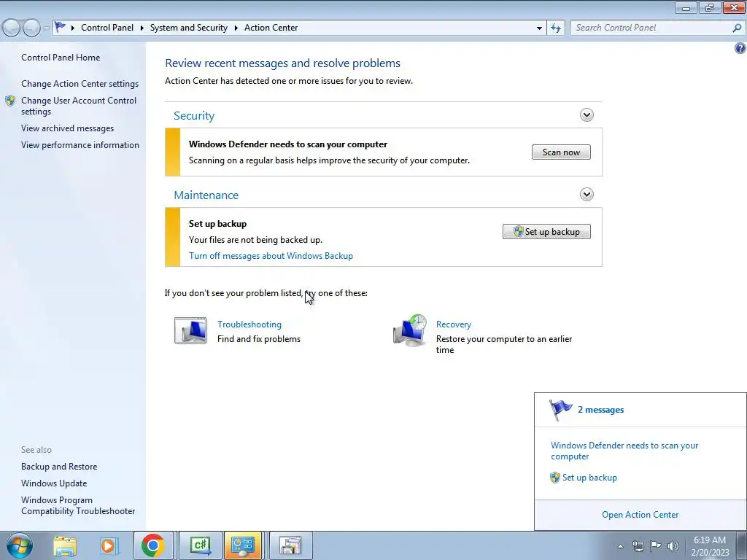The image size is (747, 560).
Task: Click the shield icon on Set up backup button
Action: point(519,231)
